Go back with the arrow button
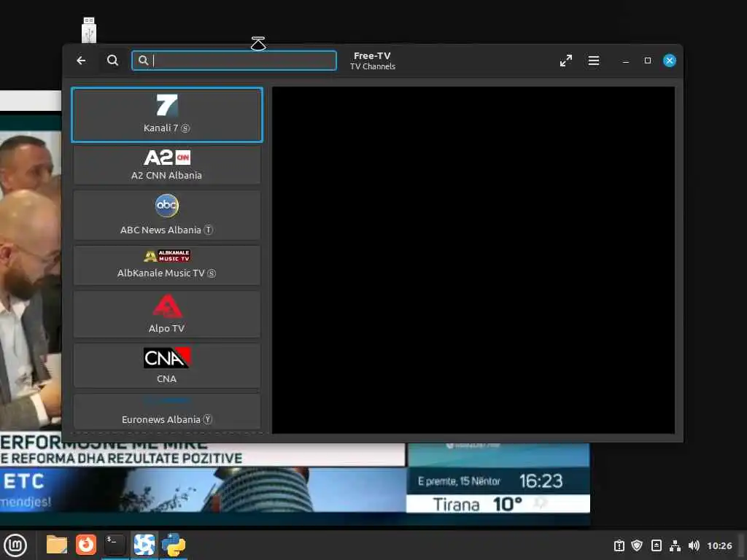 click(81, 61)
